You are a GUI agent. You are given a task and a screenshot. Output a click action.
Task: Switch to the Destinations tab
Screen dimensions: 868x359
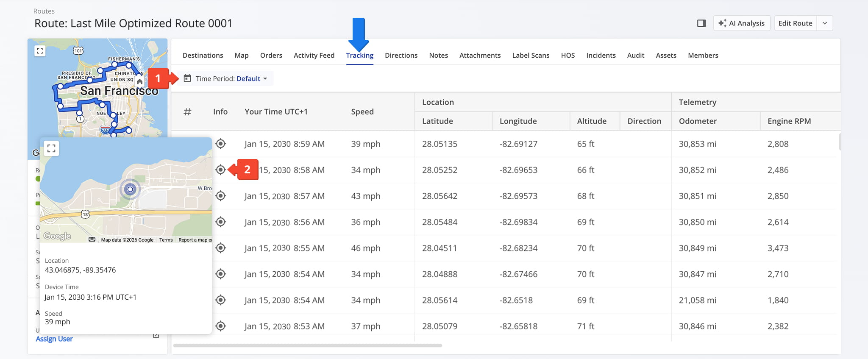tap(203, 56)
